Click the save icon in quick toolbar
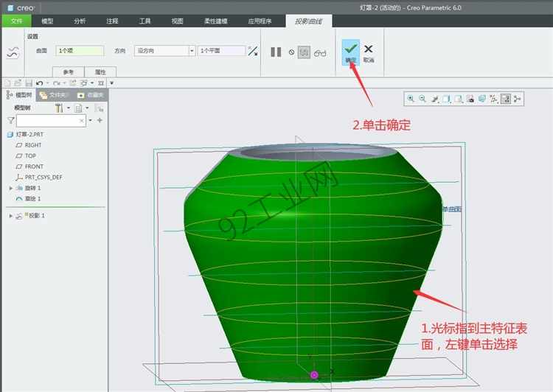 pyautogui.click(x=29, y=83)
